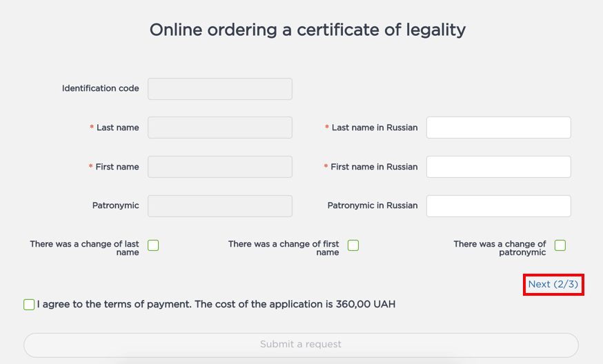Image resolution: width=603 pixels, height=364 pixels.
Task: Click the 'Online ordering a certificate' heading
Action: pyautogui.click(x=308, y=30)
